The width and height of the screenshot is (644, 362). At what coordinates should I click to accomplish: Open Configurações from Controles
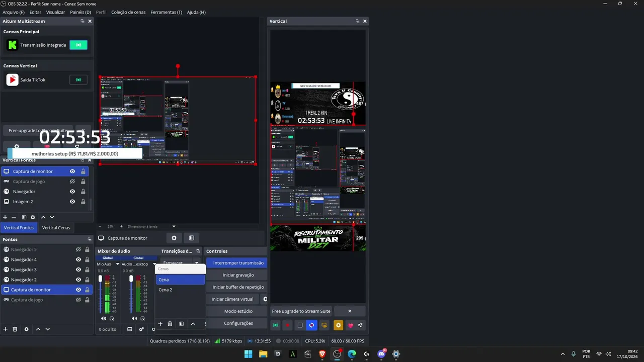coord(236,323)
